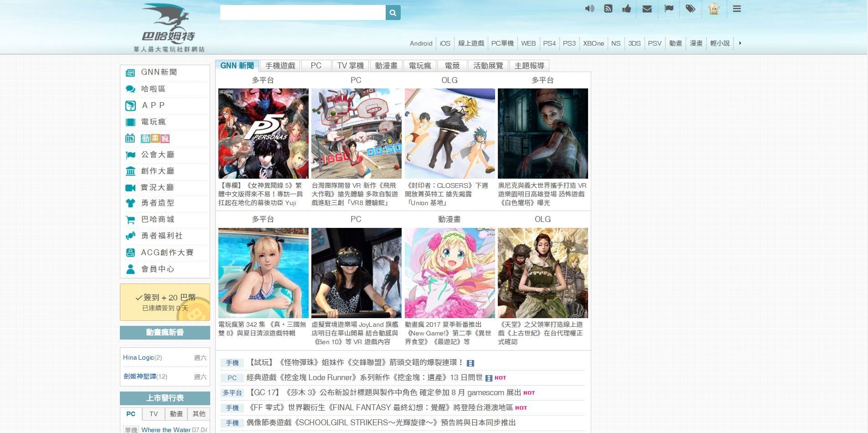Image resolution: width=868 pixels, height=433 pixels.
Task: Open the tags icon in header
Action: (x=690, y=9)
